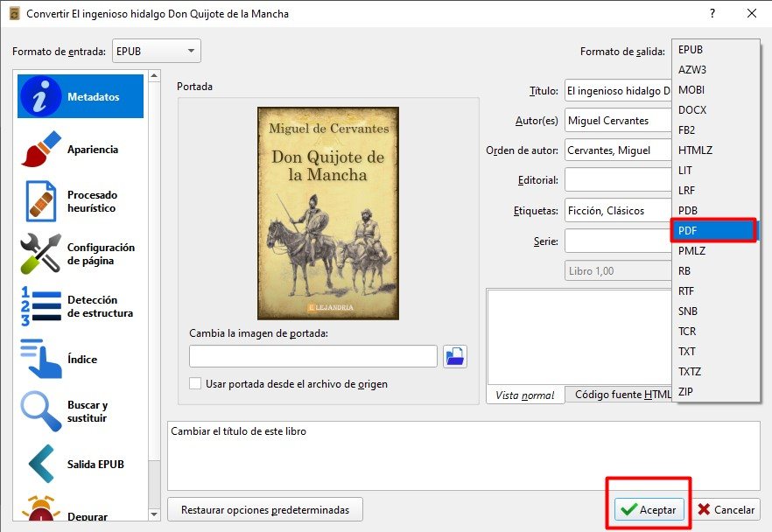
Task: Choose PDF from output format list
Action: click(714, 231)
